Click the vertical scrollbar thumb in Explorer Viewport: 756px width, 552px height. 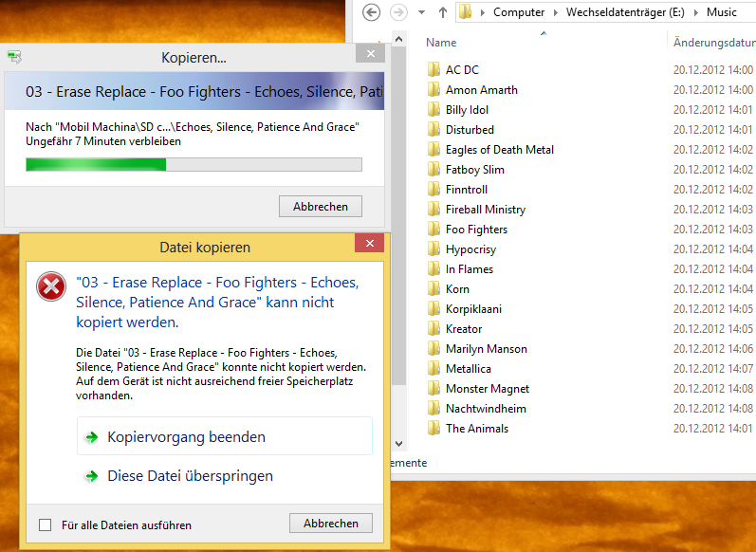398,216
